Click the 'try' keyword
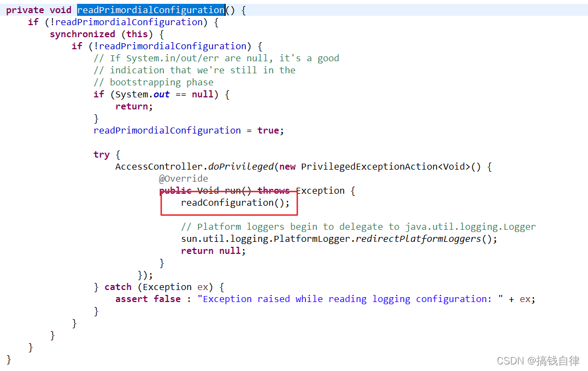 coord(102,154)
